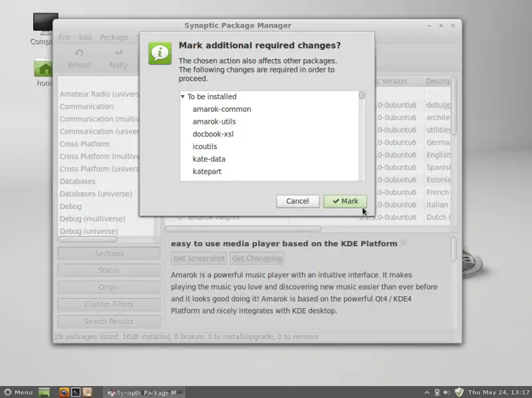
Task: Click the sections list horizontal scrollbar
Action: (88, 240)
